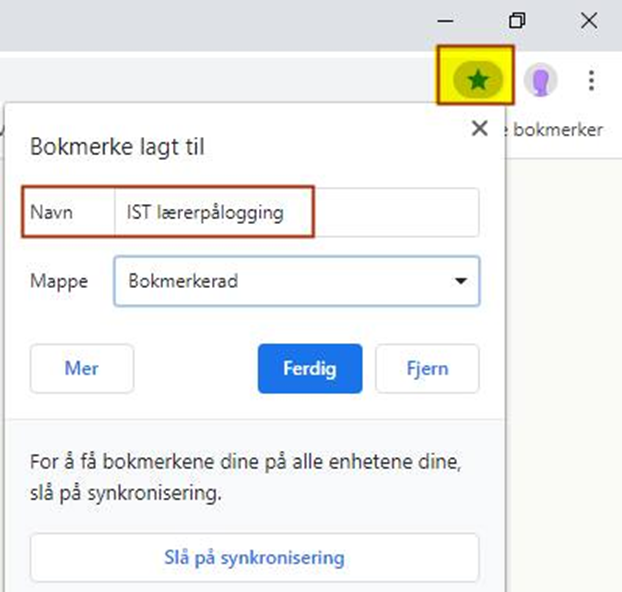Remove the bookmark with 'Fjern'
This screenshot has height=592, width=622.
pos(427,368)
